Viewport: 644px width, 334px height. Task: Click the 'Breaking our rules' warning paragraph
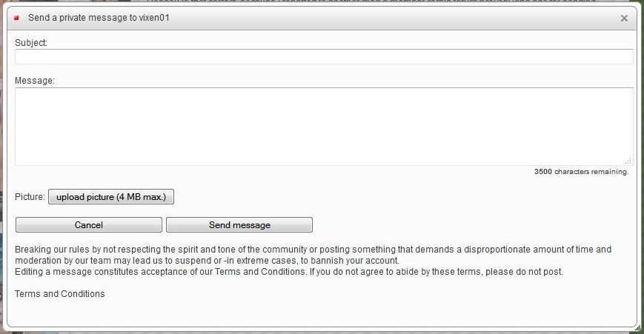click(313, 255)
